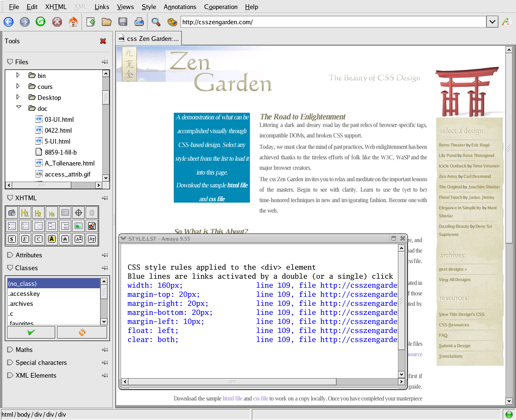Click the 'html / body / div / div / div' path

pyautogui.click(x=34, y=414)
